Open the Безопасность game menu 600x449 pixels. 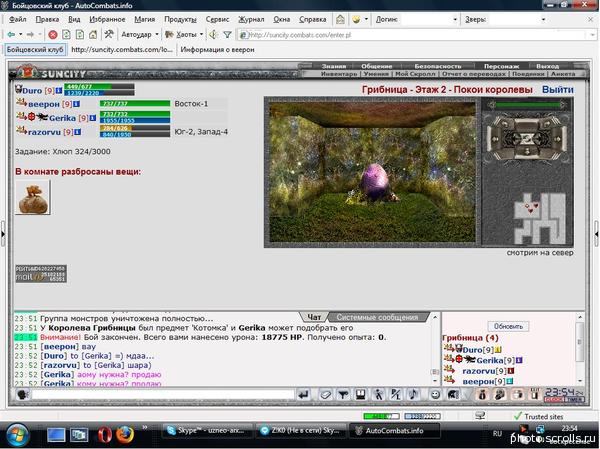(x=438, y=66)
